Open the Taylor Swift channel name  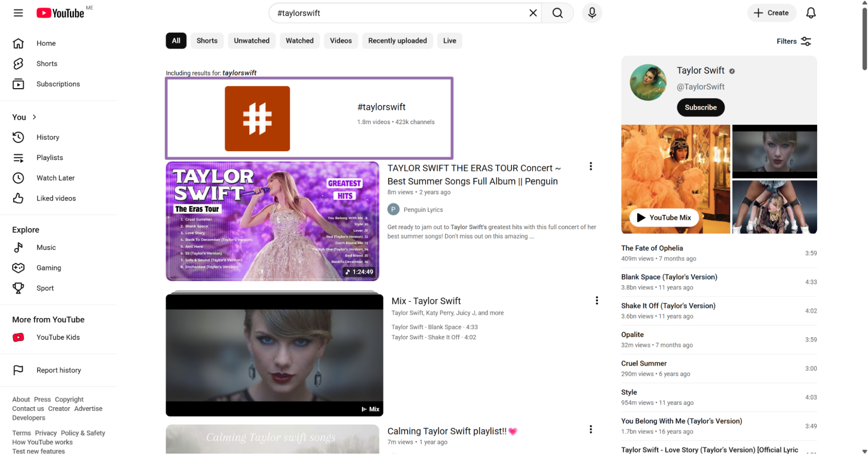(700, 71)
